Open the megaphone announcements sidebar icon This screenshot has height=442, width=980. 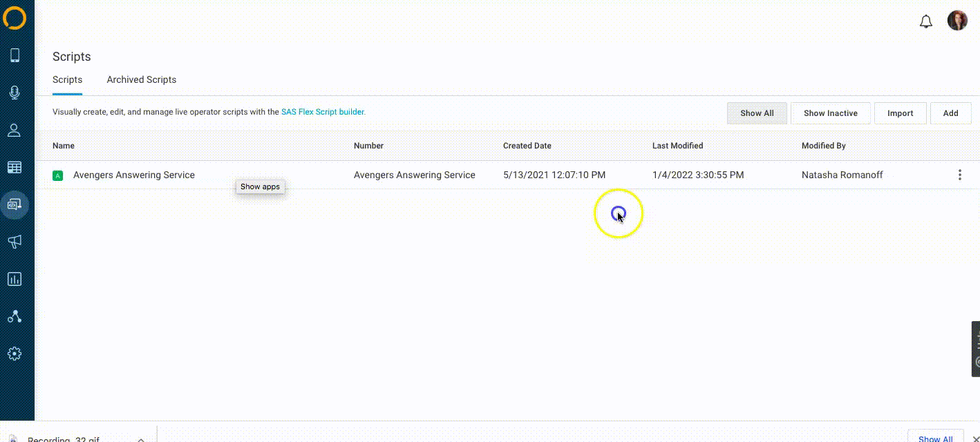tap(15, 242)
